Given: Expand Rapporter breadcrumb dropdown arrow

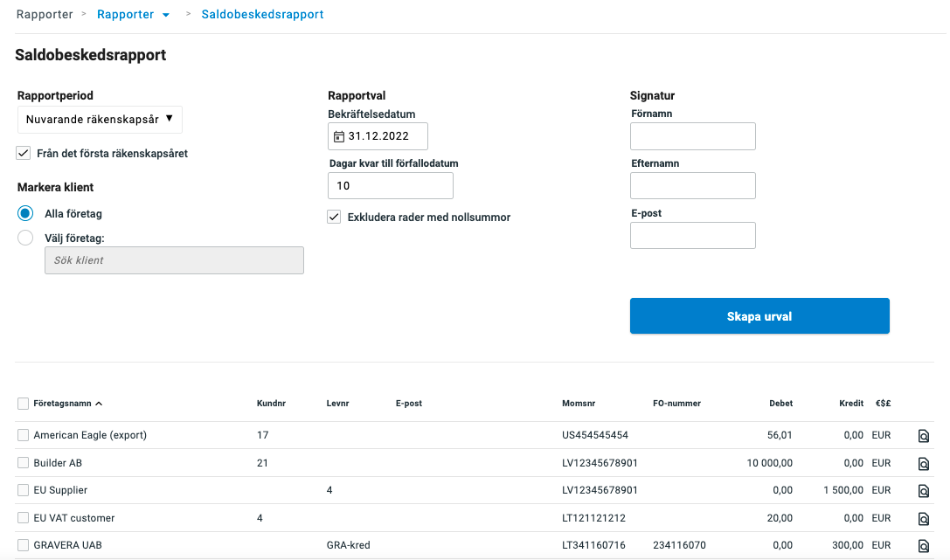Looking at the screenshot, I should point(166,15).
